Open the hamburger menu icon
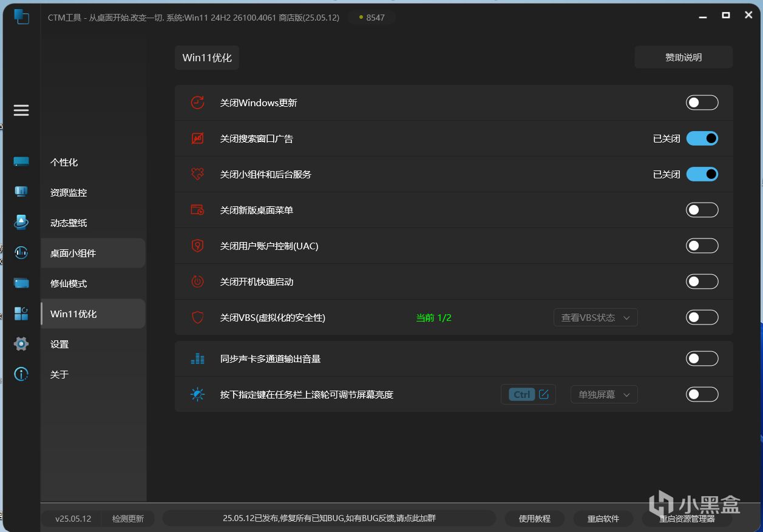This screenshot has height=532, width=763. pyautogui.click(x=21, y=110)
